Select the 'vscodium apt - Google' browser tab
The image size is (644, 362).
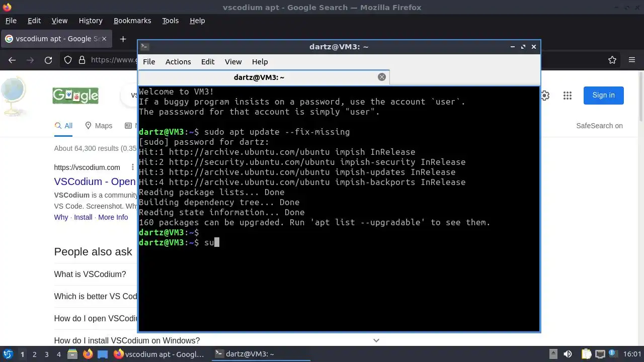pos(55,39)
